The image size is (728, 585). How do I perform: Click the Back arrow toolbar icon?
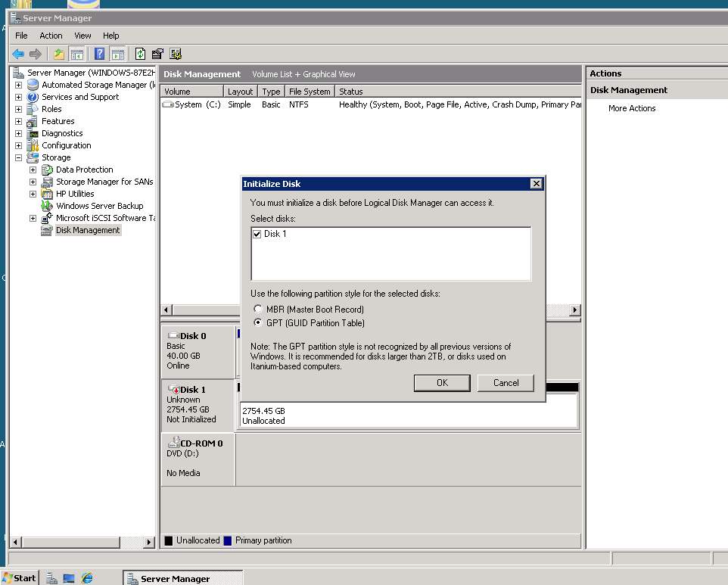[x=18, y=54]
